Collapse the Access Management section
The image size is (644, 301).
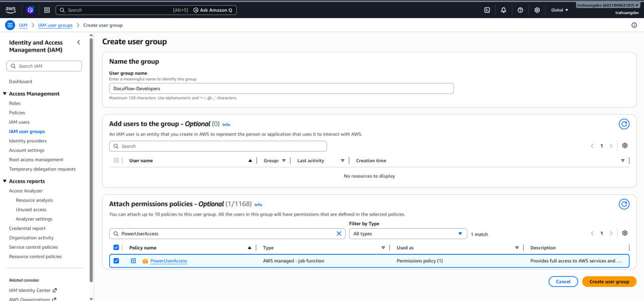click(x=5, y=94)
